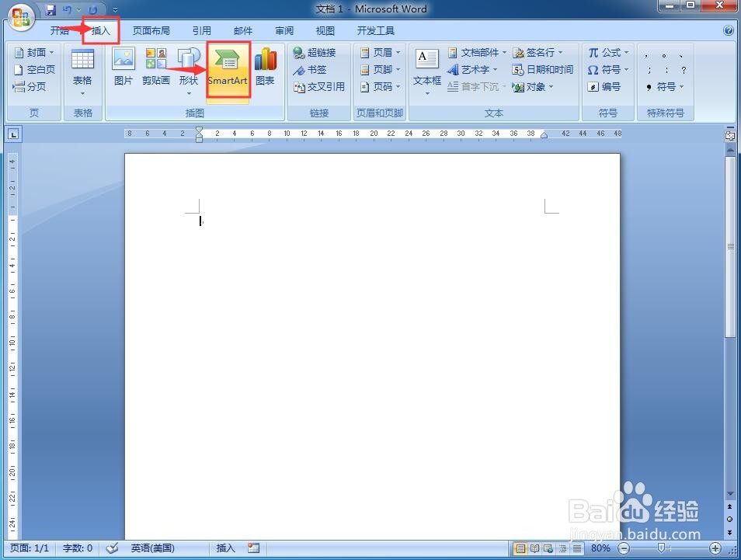This screenshot has width=741, height=560.
Task: Insert a 超链接 hyperlink
Action: (315, 53)
